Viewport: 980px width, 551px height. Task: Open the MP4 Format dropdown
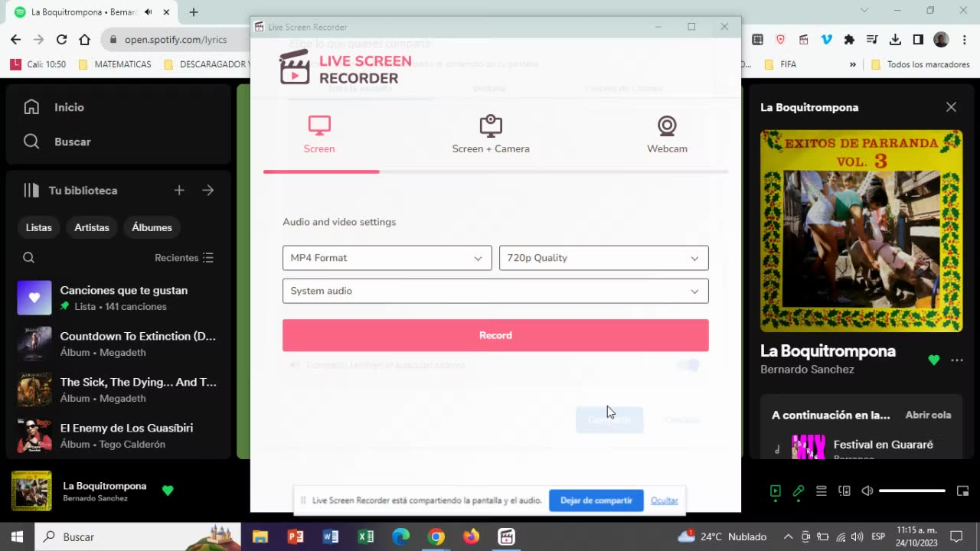(387, 258)
